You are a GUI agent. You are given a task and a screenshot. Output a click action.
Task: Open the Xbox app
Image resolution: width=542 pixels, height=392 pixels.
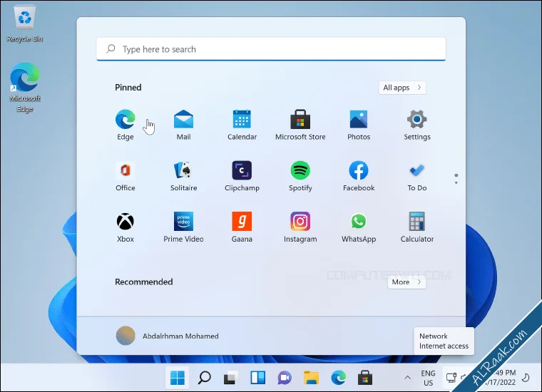coord(125,227)
